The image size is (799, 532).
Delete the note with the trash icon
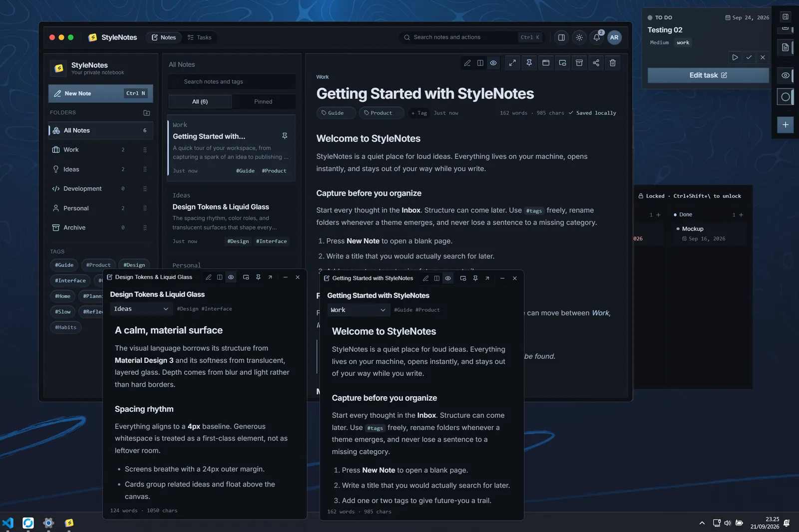[x=613, y=63]
